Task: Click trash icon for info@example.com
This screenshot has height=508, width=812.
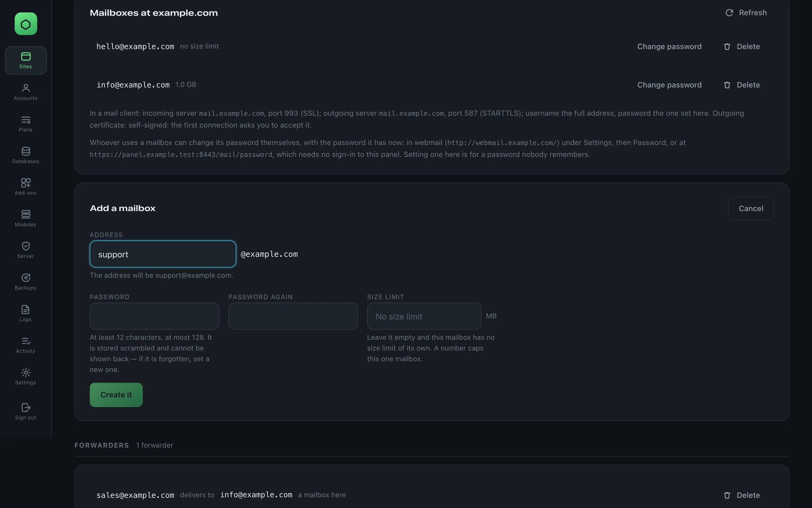Action: pyautogui.click(x=727, y=85)
